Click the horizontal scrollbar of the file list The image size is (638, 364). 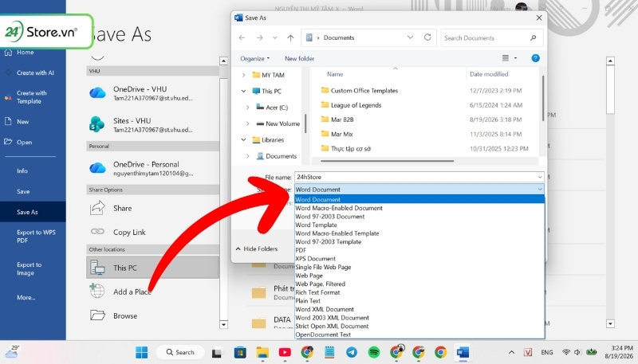coord(387,161)
